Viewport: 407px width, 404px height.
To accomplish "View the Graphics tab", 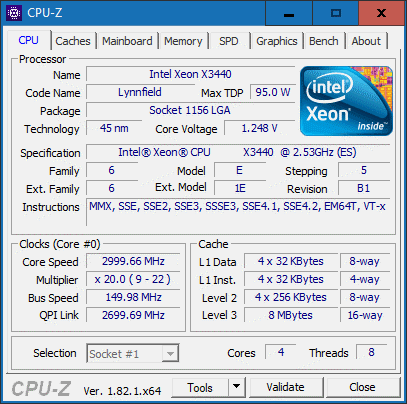I will coord(277,41).
